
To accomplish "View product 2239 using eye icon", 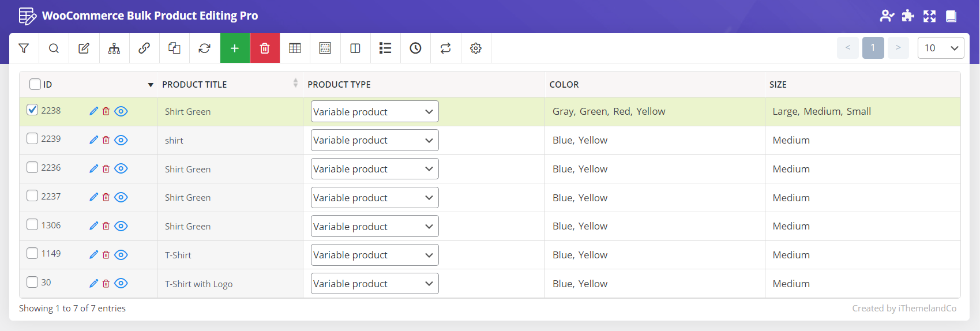I will 121,140.
